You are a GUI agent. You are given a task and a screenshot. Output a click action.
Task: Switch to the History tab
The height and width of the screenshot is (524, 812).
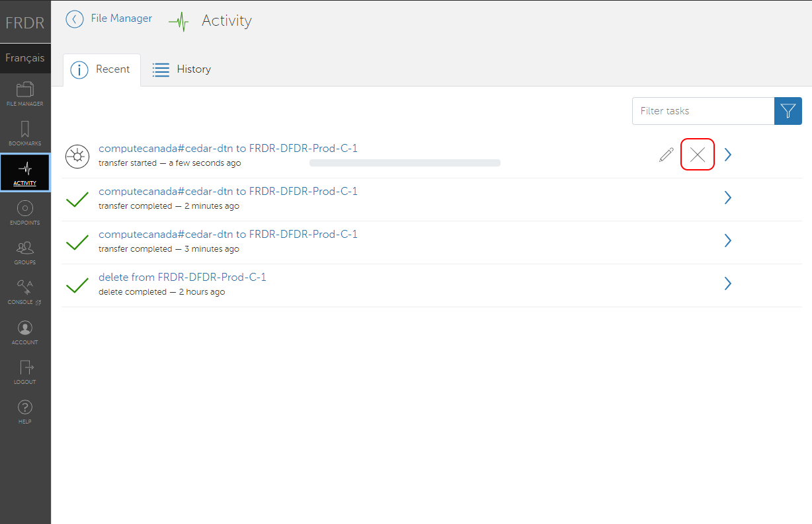click(x=182, y=69)
